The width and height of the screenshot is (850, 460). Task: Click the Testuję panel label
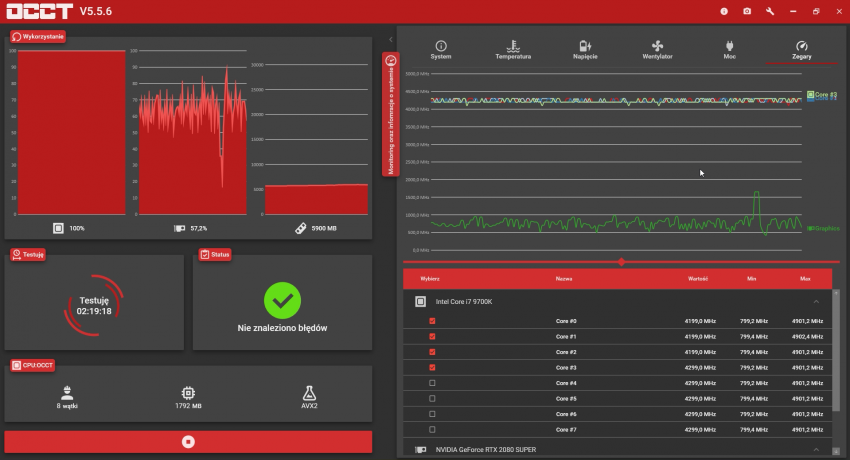pos(28,254)
